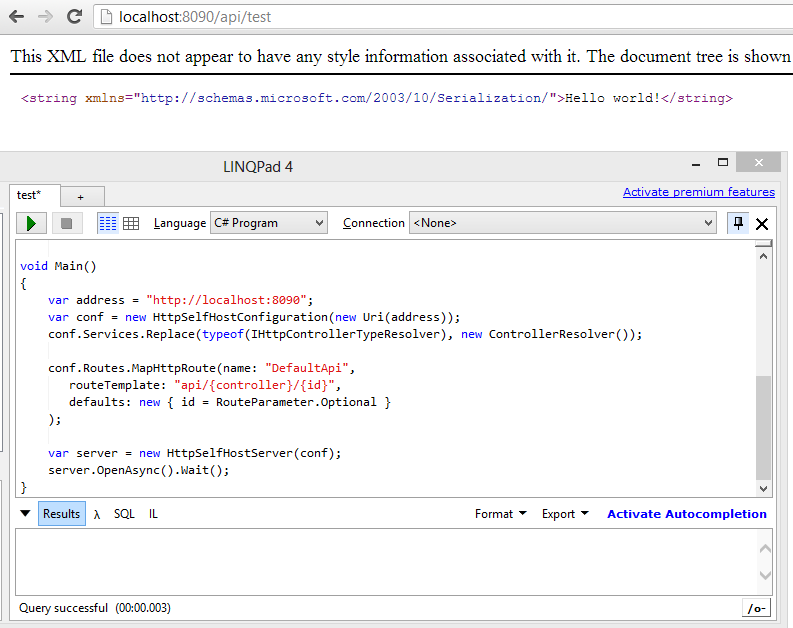Screen dimensions: 793x628
Task: Click the "DefaultApi" string in code
Action: 307,368
